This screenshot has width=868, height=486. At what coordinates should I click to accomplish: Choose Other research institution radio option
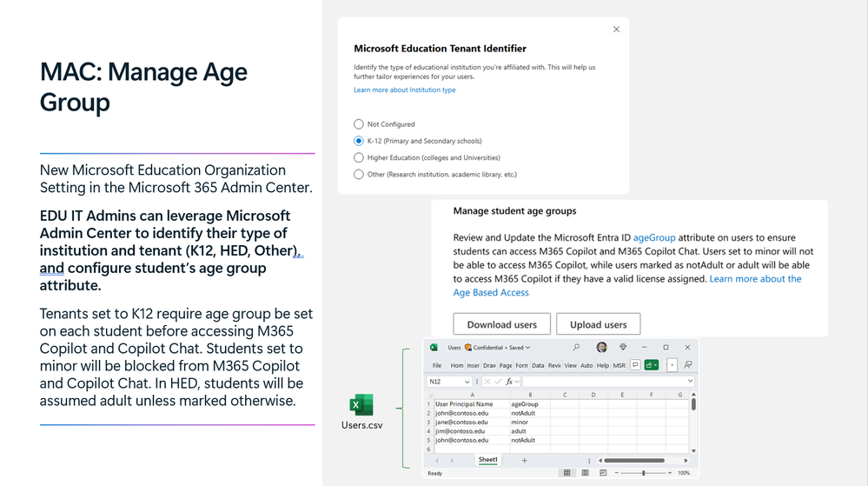359,174
